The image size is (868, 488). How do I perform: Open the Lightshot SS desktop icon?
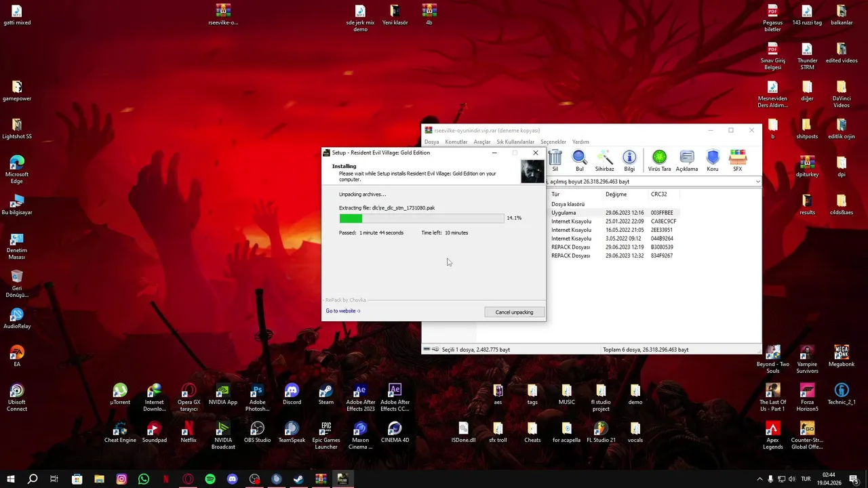coord(17,129)
